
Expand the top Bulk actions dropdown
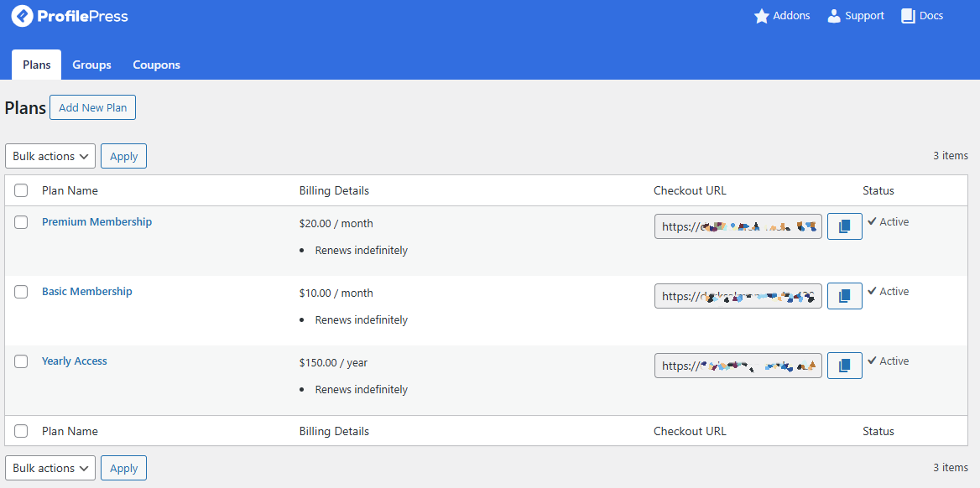click(50, 156)
